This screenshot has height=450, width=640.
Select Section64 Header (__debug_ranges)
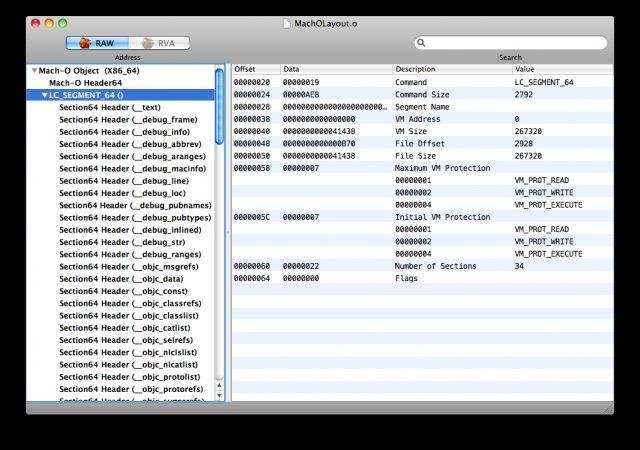[x=130, y=254]
